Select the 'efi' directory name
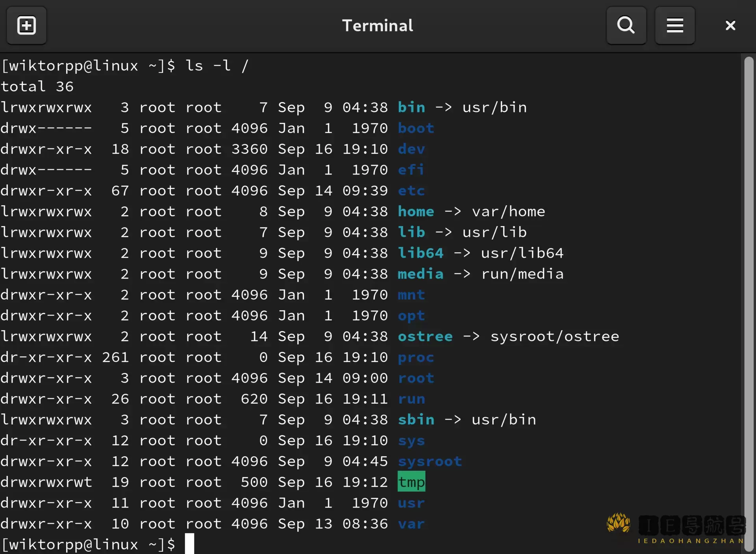756x554 pixels. tap(411, 170)
